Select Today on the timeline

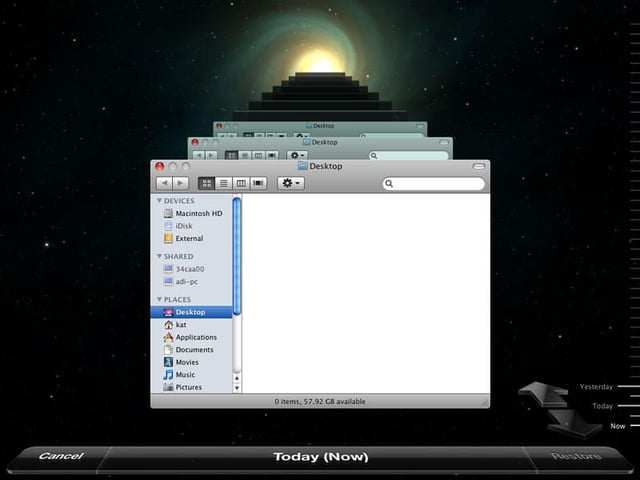point(602,406)
